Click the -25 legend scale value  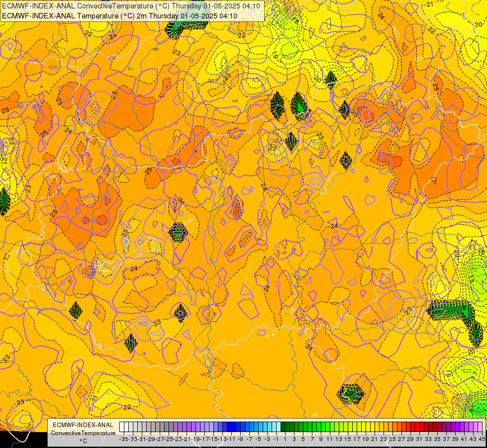pyautogui.click(x=169, y=439)
